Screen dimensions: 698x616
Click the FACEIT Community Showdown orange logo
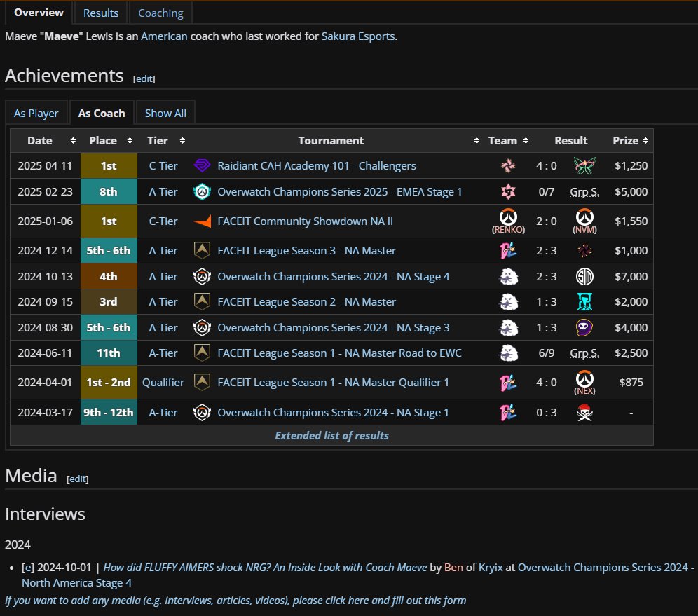coord(202,221)
